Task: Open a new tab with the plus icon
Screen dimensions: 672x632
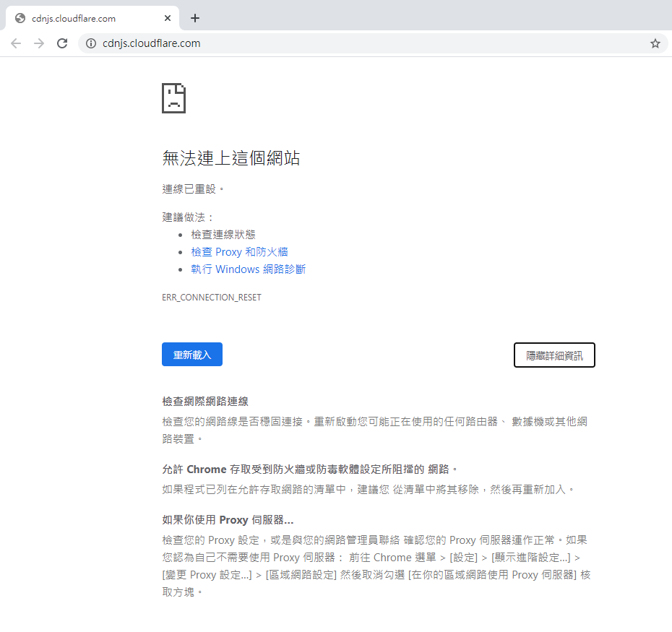Action: (x=195, y=18)
